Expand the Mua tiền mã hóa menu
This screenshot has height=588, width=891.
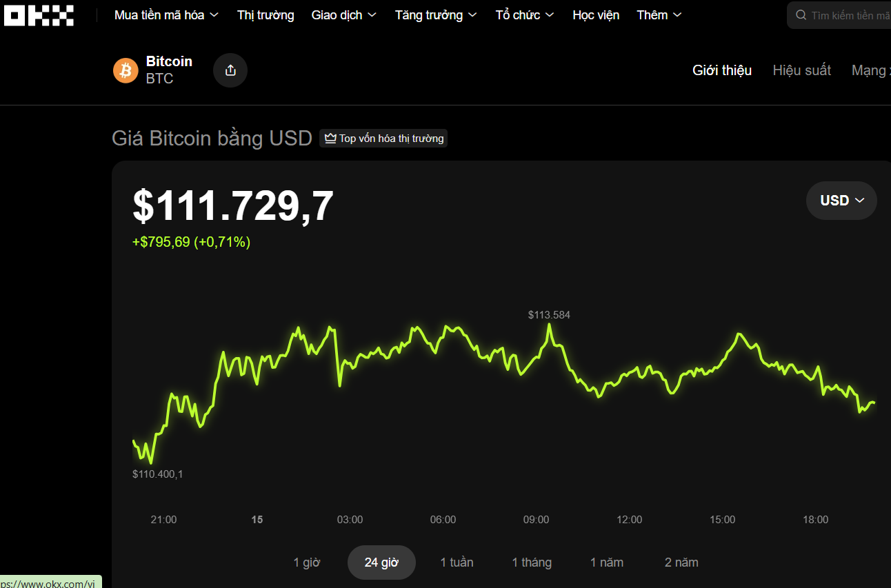(x=166, y=15)
